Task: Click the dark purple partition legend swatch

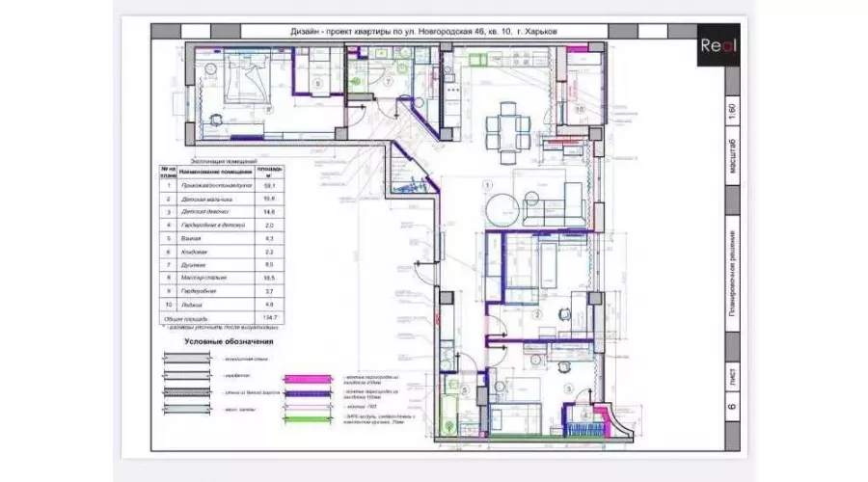Action: 308,394
